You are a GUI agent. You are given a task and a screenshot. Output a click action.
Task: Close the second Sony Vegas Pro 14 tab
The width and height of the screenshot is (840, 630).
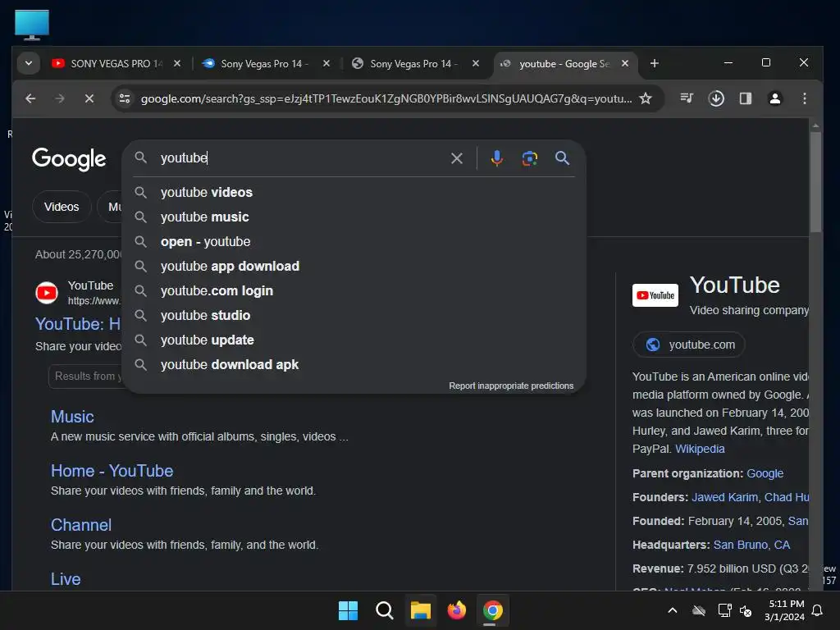(x=326, y=63)
